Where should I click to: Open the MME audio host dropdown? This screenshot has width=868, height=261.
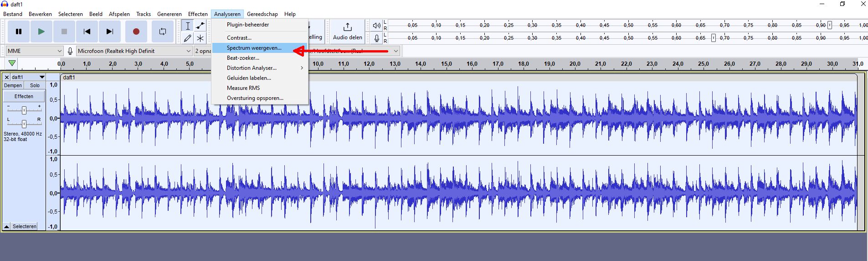click(35, 51)
